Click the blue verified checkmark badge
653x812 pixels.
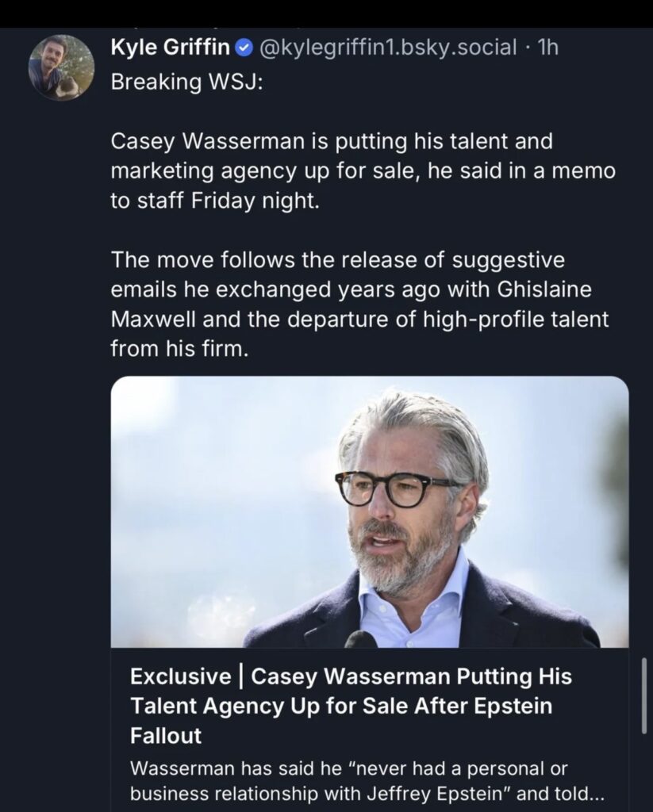[245, 48]
